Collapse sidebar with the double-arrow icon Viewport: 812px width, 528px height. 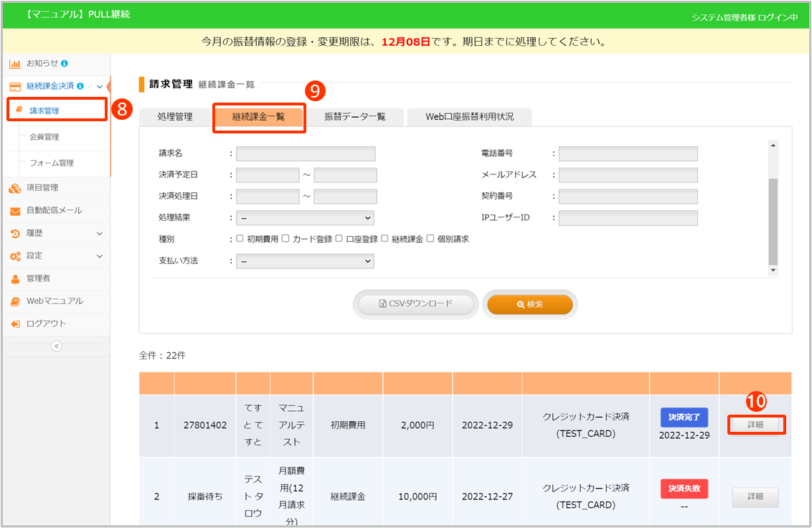click(x=56, y=346)
